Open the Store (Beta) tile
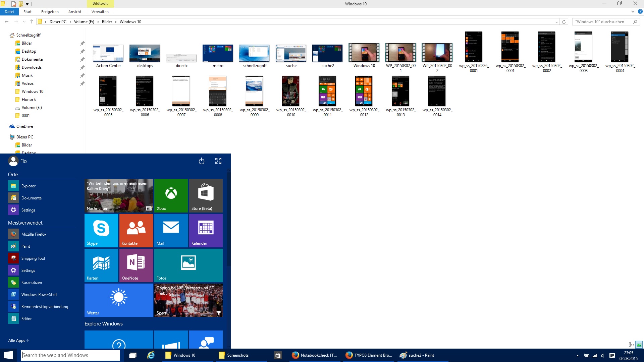This screenshot has width=644, height=362. [206, 196]
